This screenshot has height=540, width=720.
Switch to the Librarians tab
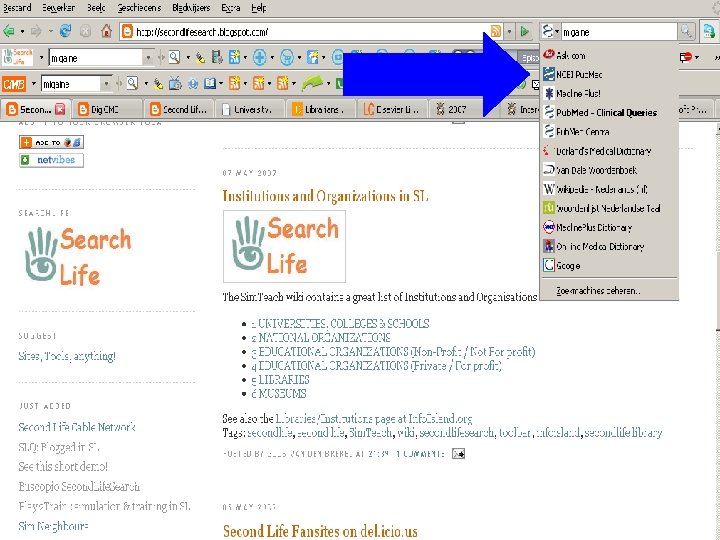320,109
